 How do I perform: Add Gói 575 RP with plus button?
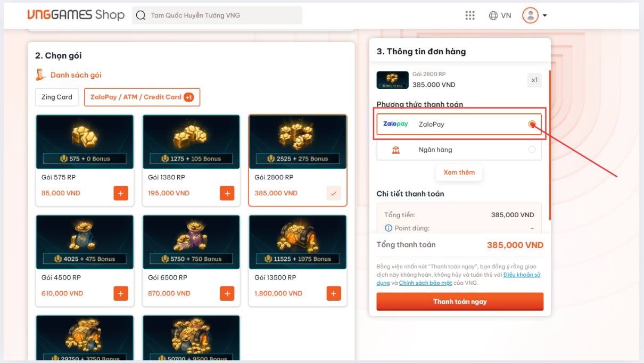point(121,193)
